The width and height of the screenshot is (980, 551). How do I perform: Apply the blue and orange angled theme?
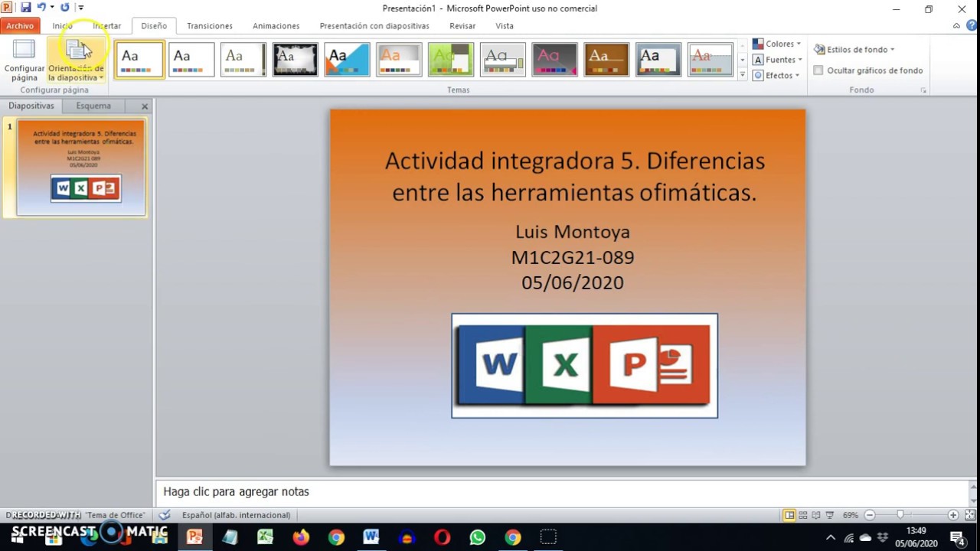point(347,60)
